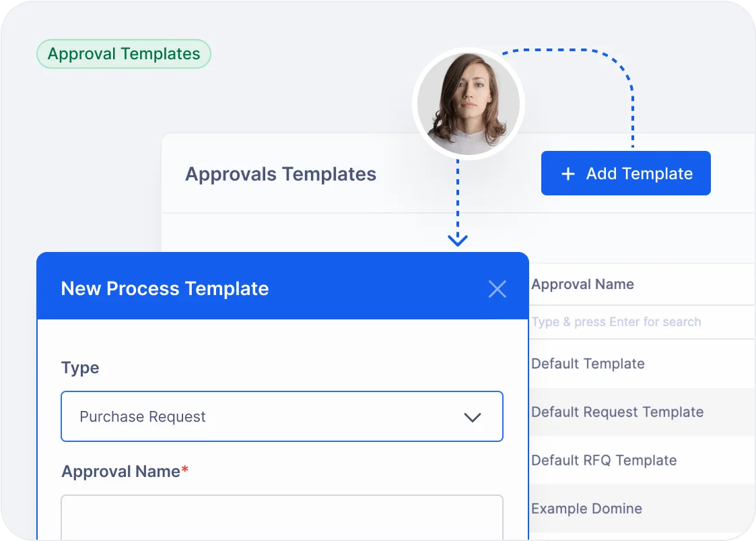Image resolution: width=756 pixels, height=541 pixels.
Task: Select Default Request Template from the list
Action: 617,412
